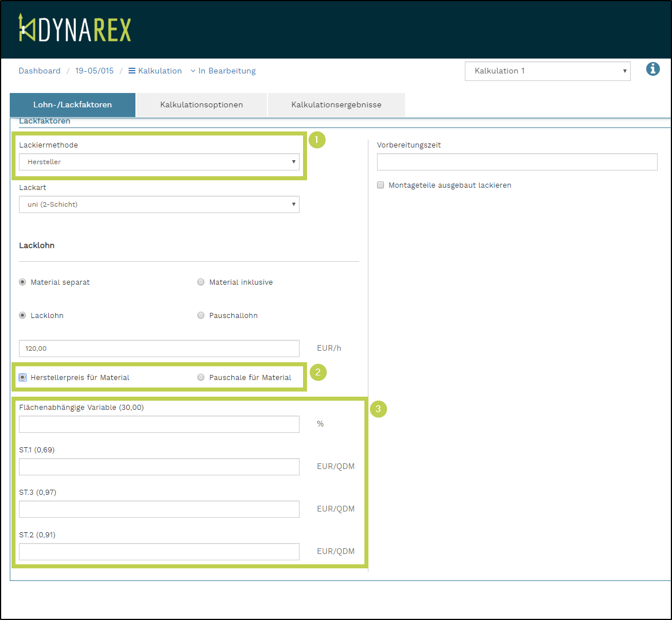Click the Lacklohn EUR/h input field
The image size is (672, 620).
pyautogui.click(x=159, y=348)
